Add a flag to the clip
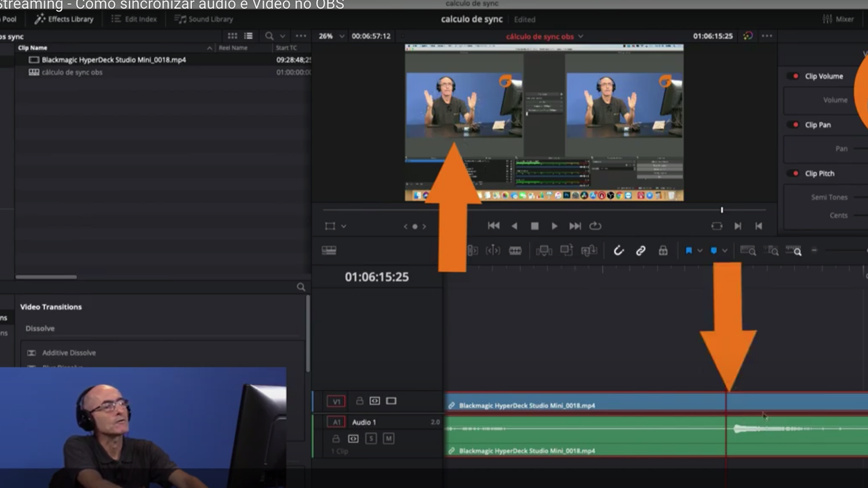Screen dimensions: 868x488 pos(689,250)
